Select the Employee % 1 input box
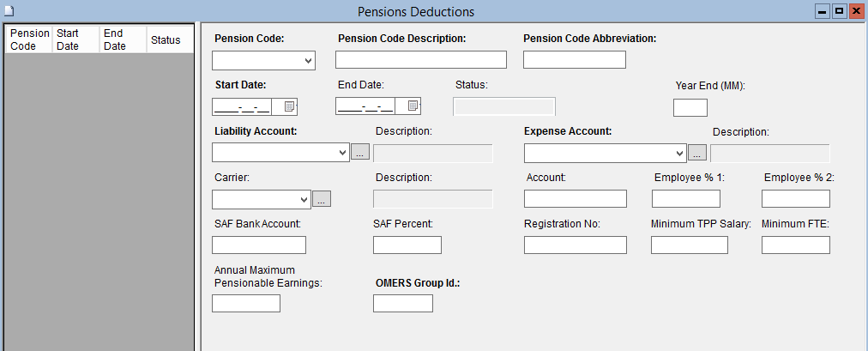868x351 pixels. [x=685, y=199]
